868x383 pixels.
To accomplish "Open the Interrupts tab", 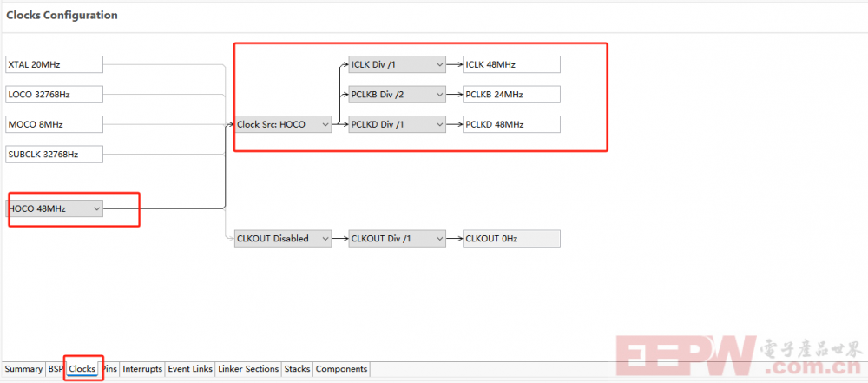I will pyautogui.click(x=142, y=368).
